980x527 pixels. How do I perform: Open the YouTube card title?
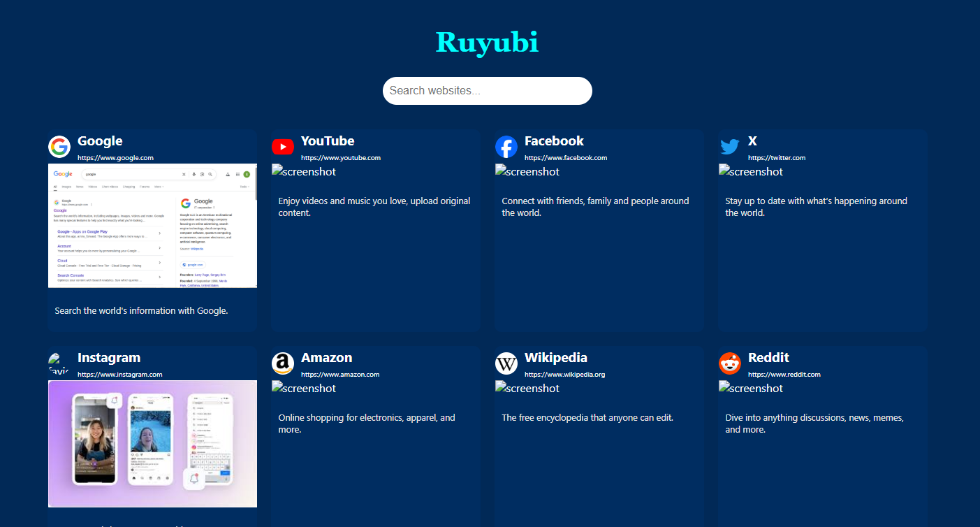point(328,141)
